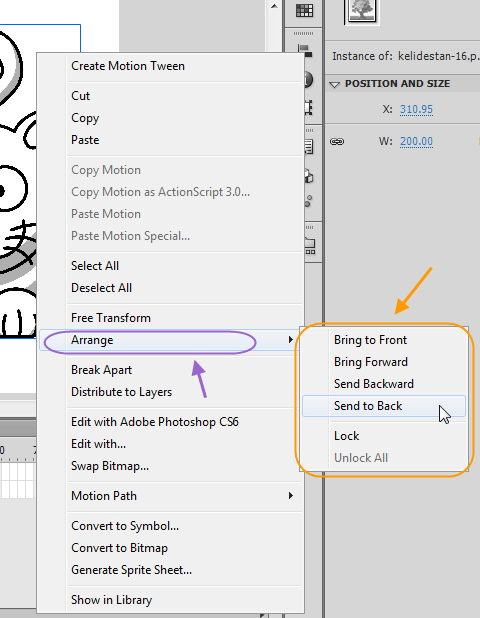Open the Motion Presets icon in dock

pyautogui.click(x=309, y=201)
